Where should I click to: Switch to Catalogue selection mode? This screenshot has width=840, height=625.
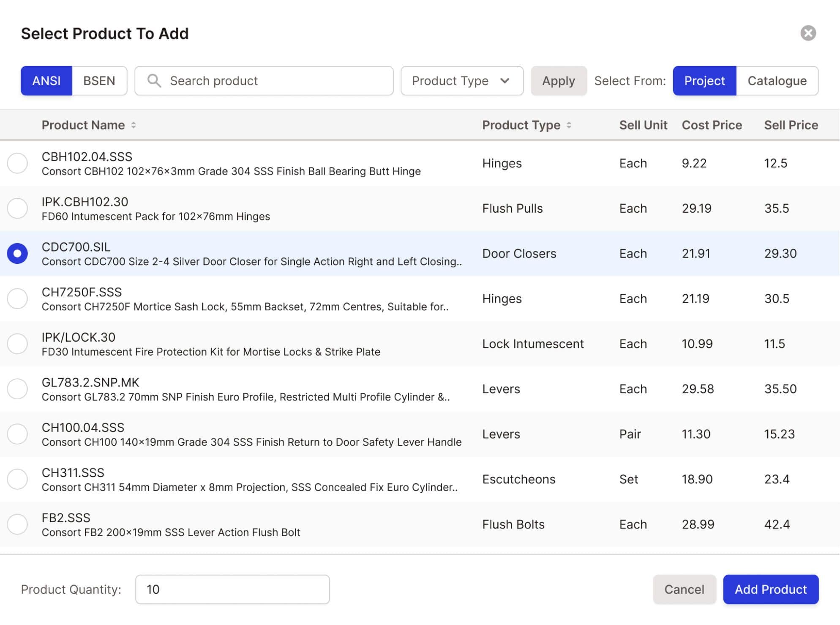pyautogui.click(x=777, y=80)
